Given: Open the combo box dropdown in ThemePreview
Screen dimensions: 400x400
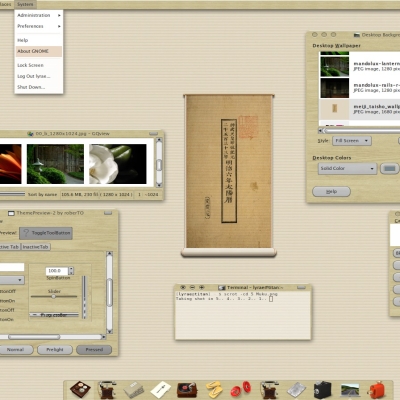Looking at the screenshot, I should (12, 280).
